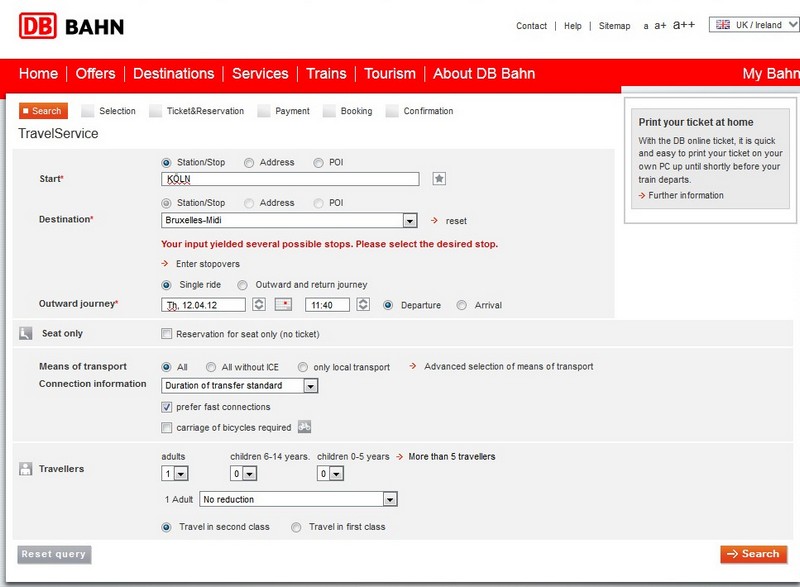Open Duration of transfer dropdown
This screenshot has height=587, width=800.
click(239, 386)
